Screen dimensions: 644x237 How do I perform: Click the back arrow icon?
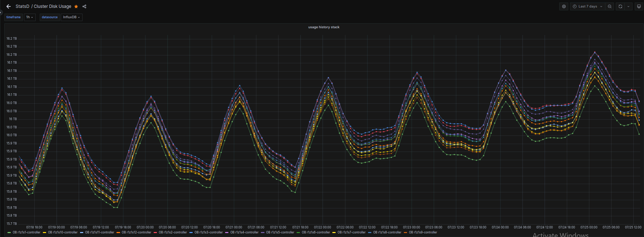(x=9, y=6)
